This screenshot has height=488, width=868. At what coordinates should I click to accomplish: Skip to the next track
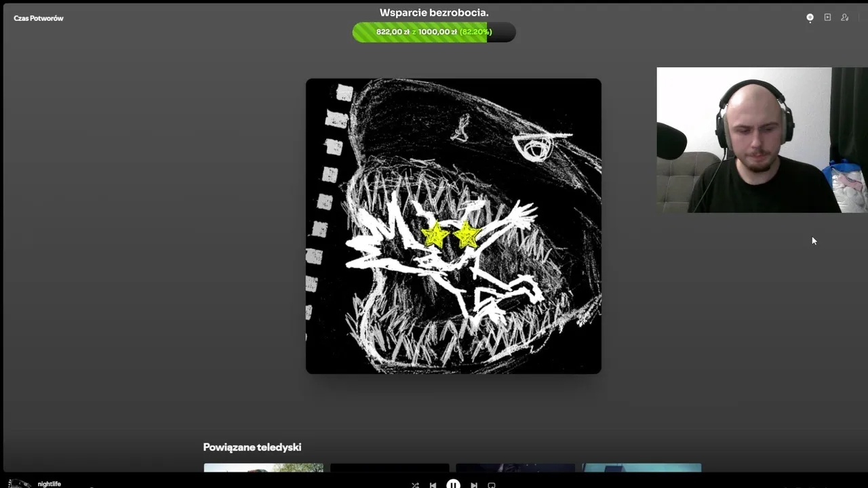[x=473, y=485]
